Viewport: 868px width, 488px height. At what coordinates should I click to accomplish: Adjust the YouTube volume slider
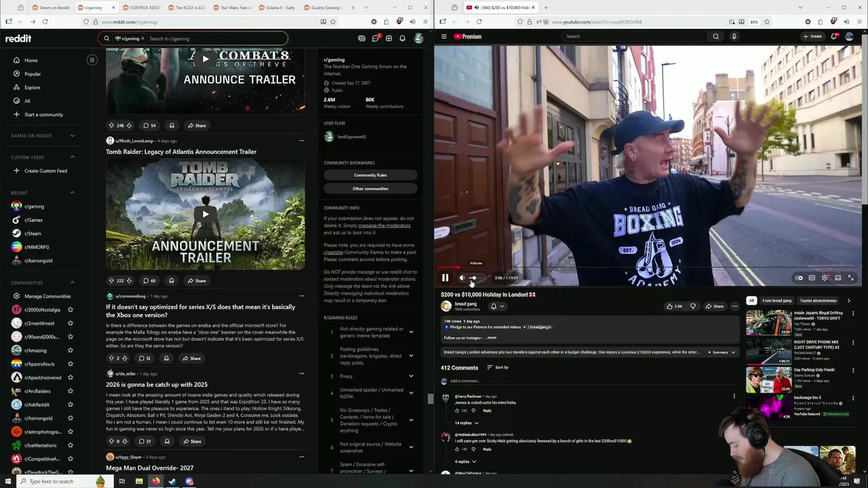tap(476, 278)
